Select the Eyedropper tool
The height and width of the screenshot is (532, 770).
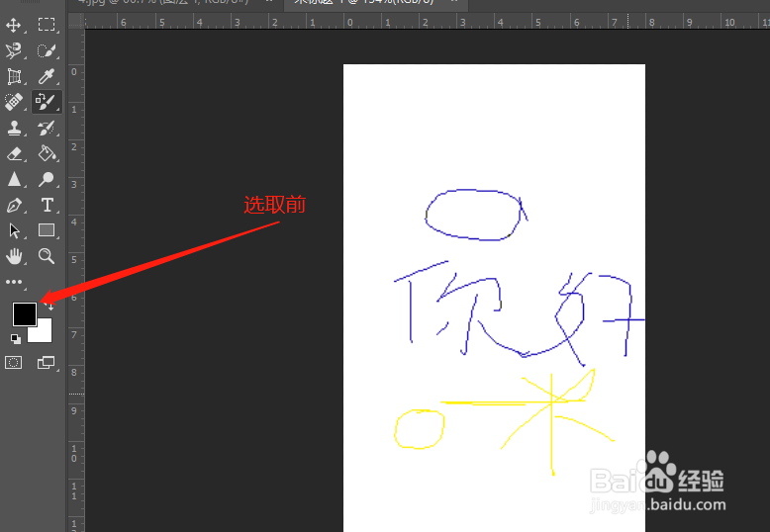click(47, 76)
